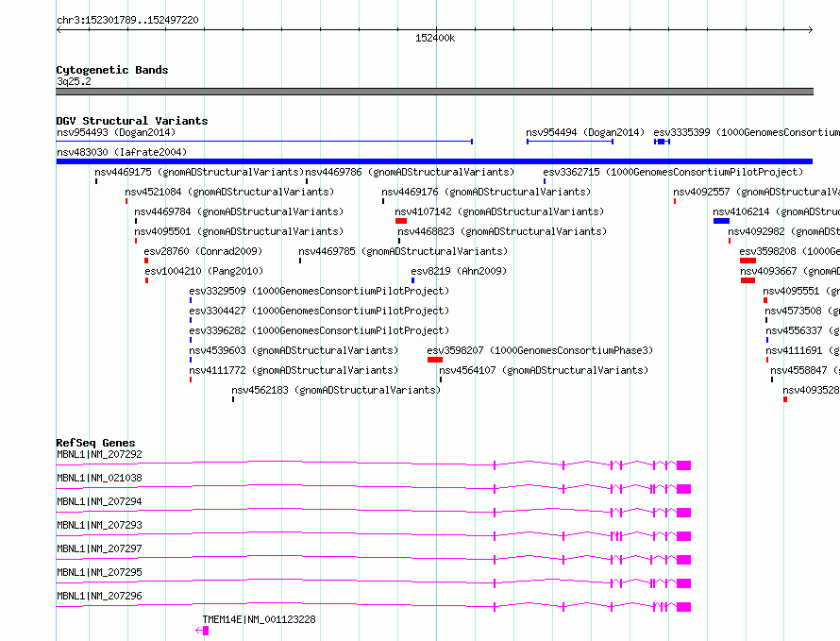The width and height of the screenshot is (840, 641).
Task: Click the blue nsv4106214 variant block
Action: [721, 221]
